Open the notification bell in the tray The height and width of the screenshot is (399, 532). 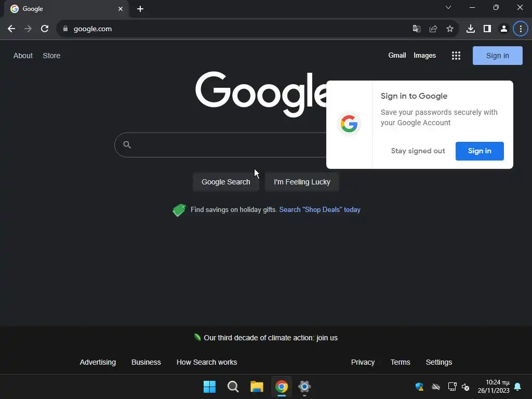click(518, 387)
